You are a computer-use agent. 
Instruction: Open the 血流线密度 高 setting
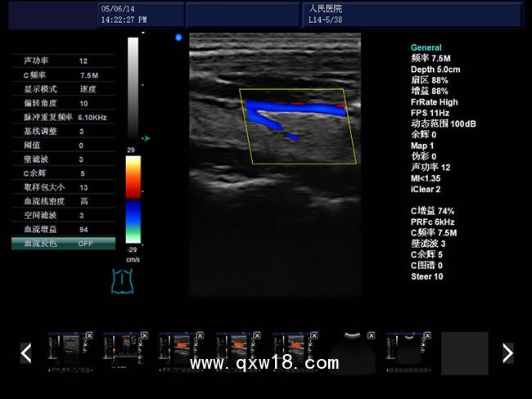click(63, 201)
